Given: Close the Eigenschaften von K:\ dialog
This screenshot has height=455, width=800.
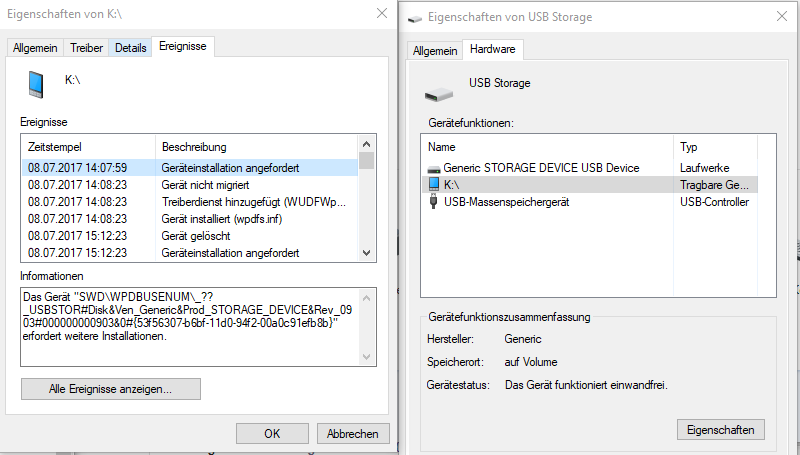Looking at the screenshot, I should (380, 13).
